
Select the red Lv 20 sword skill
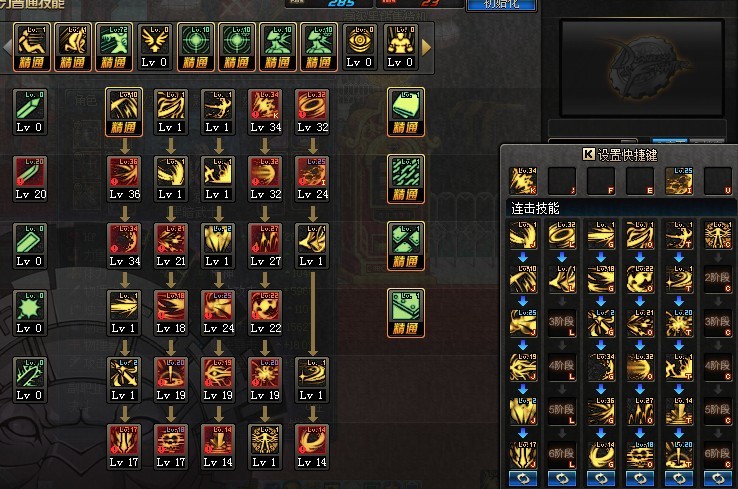click(x=30, y=179)
